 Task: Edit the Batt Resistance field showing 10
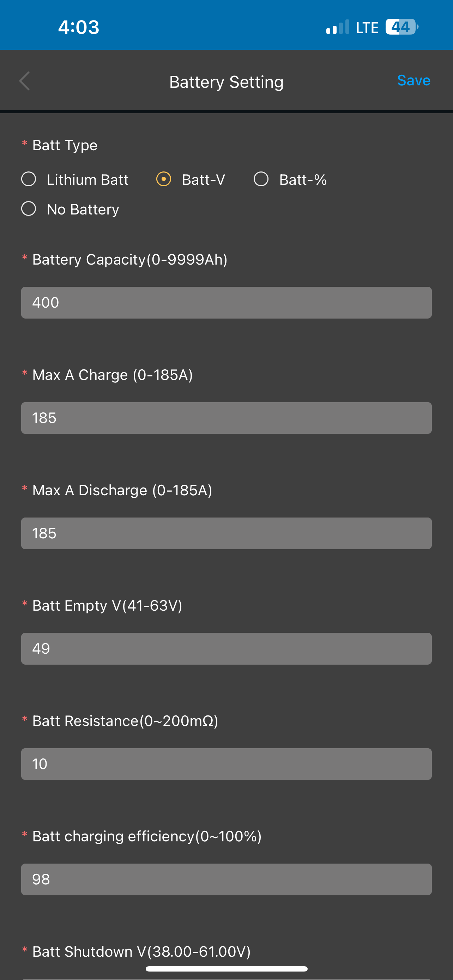pyautogui.click(x=226, y=764)
